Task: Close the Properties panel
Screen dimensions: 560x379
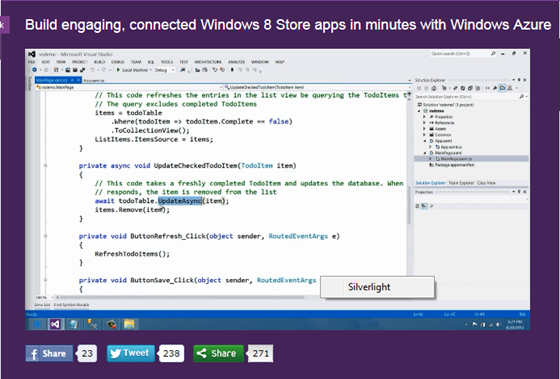Action: [525, 192]
